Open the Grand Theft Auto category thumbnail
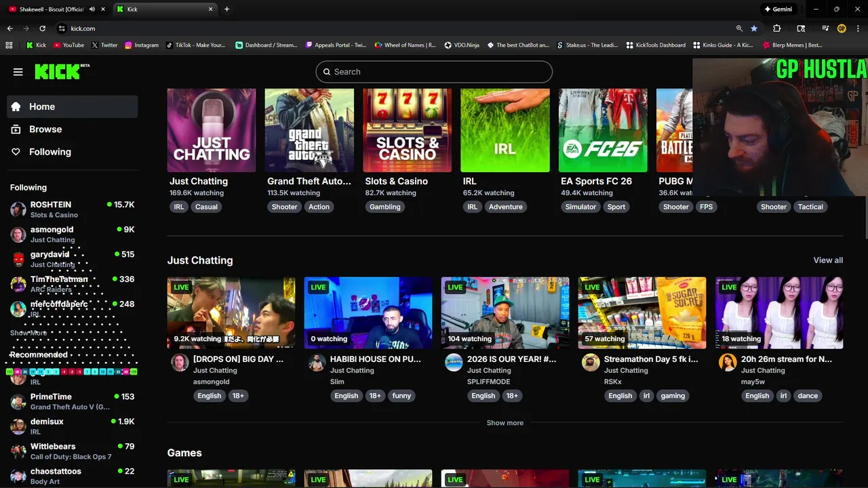The image size is (868, 488). point(309,130)
